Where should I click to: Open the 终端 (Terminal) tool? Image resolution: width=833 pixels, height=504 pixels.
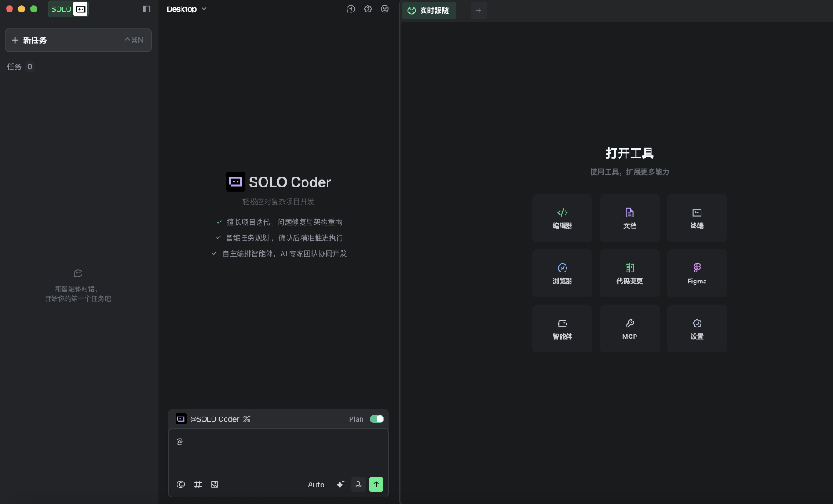696,217
